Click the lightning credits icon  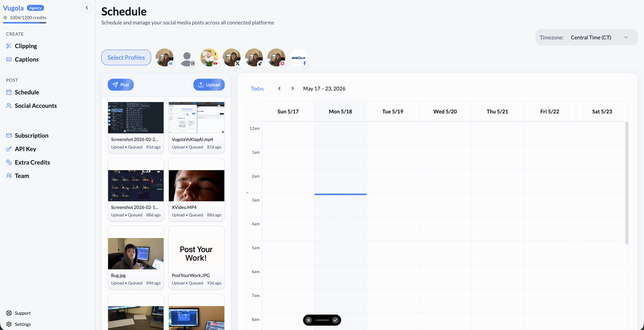(x=5, y=18)
